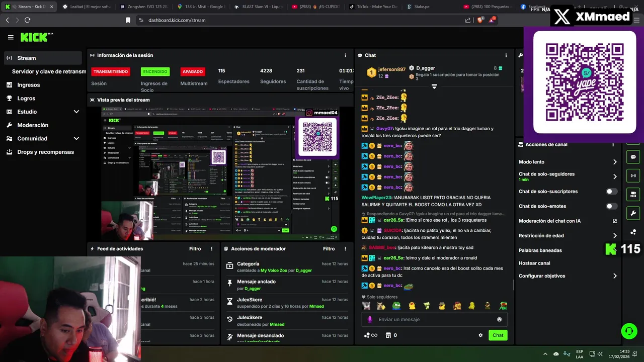Open Acciones de canal three-dot menu

(613, 144)
